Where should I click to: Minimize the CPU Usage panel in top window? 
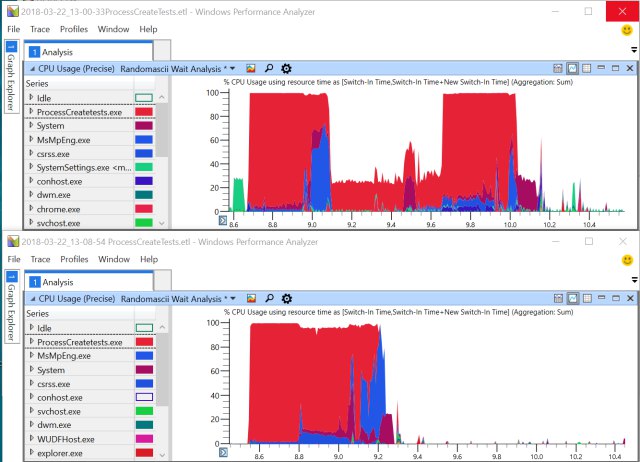601,68
